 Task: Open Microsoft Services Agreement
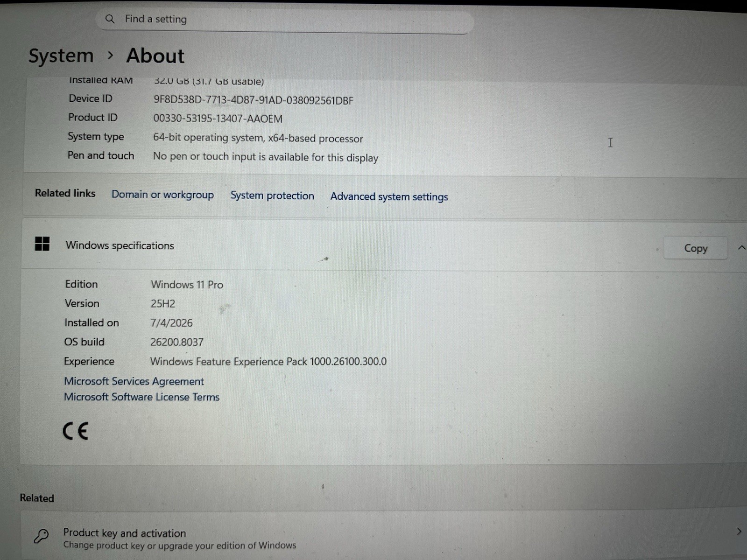(x=134, y=381)
